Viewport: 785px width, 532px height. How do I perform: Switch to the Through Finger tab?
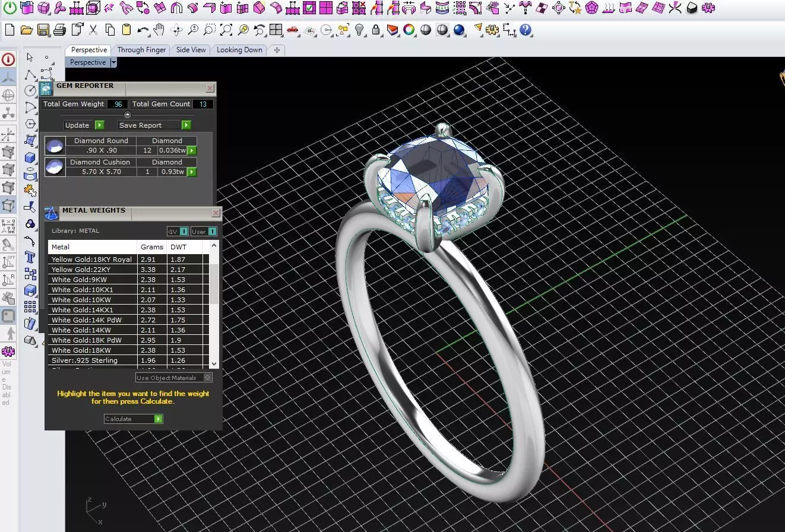141,50
